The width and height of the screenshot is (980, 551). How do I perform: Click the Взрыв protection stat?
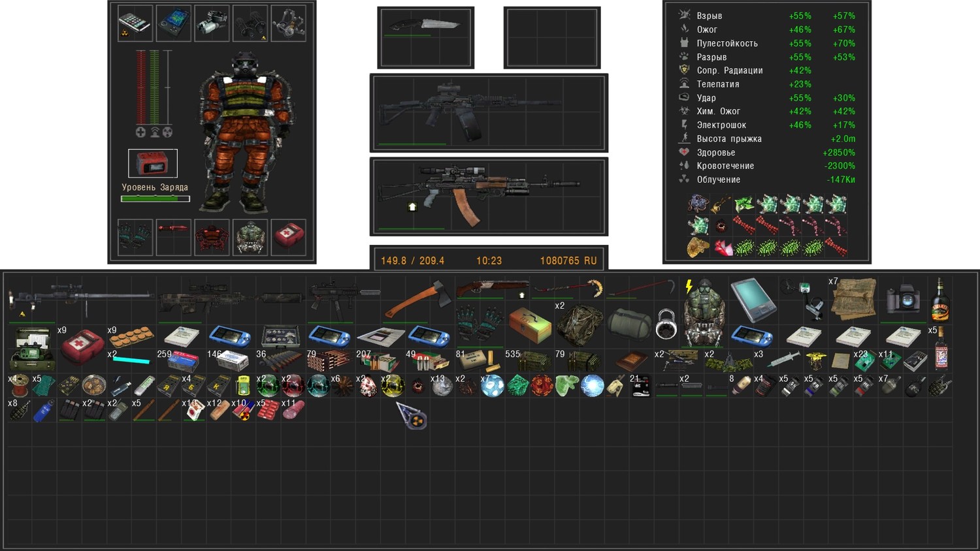(766, 16)
